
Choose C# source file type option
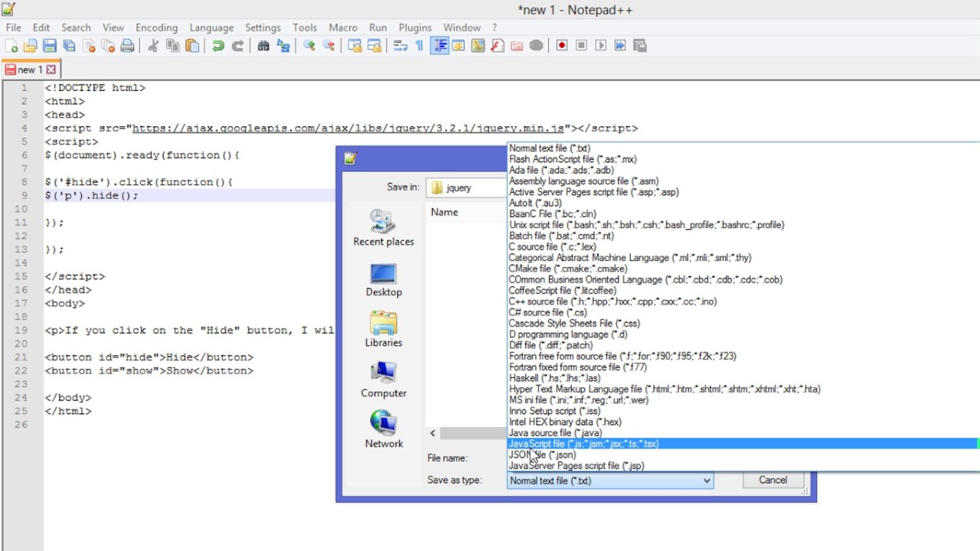point(743,312)
